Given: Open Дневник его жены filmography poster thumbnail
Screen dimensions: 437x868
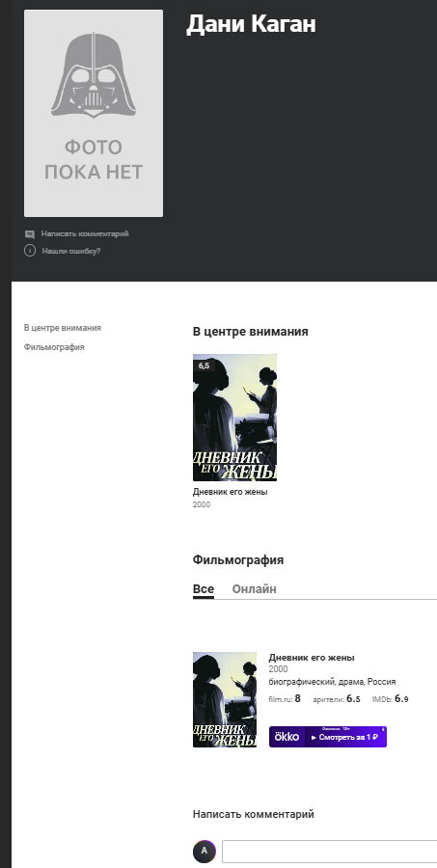Looking at the screenshot, I should pos(225,699).
